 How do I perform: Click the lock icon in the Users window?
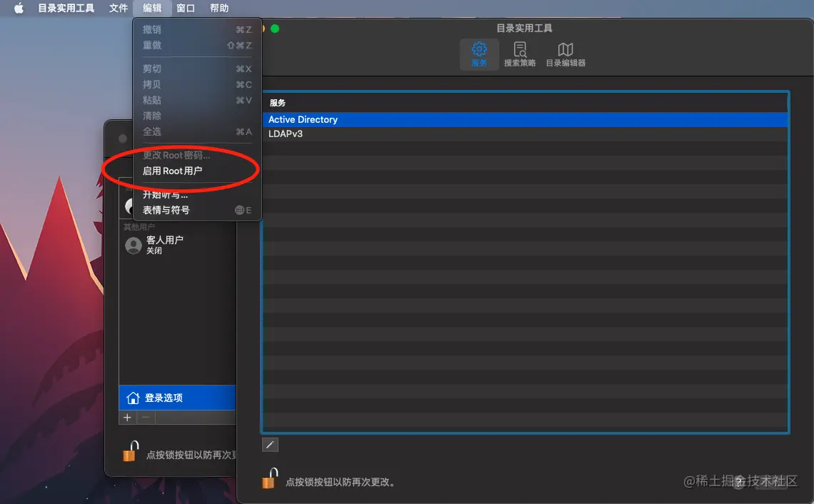click(x=131, y=451)
